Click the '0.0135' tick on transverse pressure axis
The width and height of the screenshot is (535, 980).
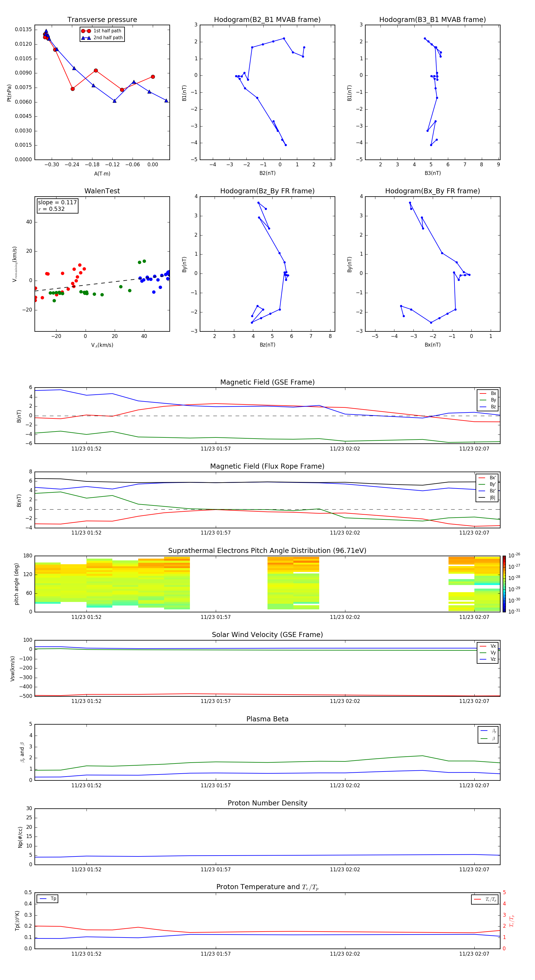click(23, 30)
